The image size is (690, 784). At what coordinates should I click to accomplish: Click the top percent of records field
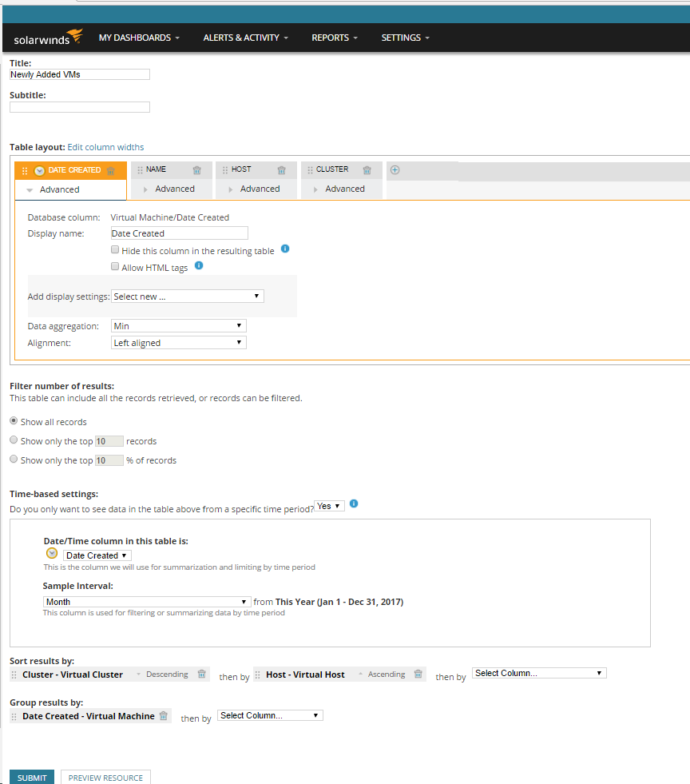(x=109, y=460)
